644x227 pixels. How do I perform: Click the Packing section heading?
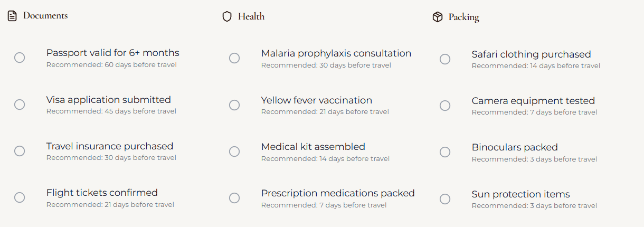click(464, 17)
